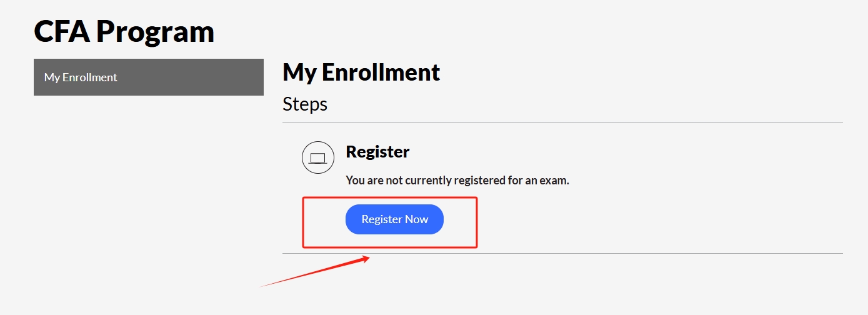Viewport: 868px width, 315px height.
Task: Click the word "Enrollment" in main heading
Action: click(381, 72)
